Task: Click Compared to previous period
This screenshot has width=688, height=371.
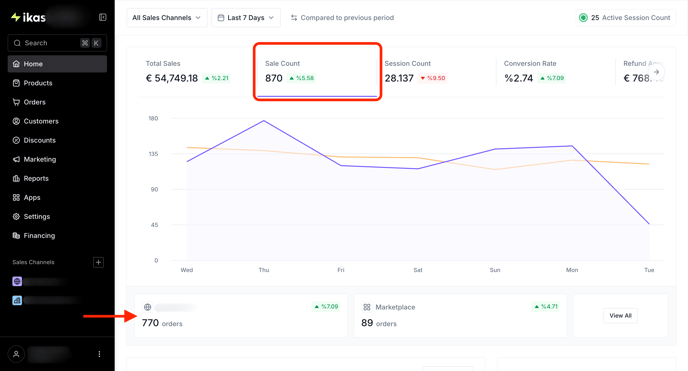Action: pyautogui.click(x=342, y=18)
